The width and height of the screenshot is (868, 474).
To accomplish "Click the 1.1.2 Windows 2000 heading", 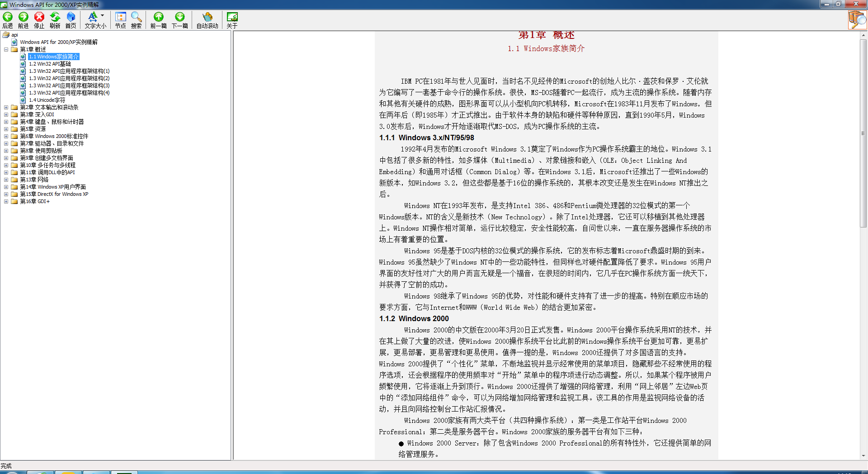I will tap(414, 319).
